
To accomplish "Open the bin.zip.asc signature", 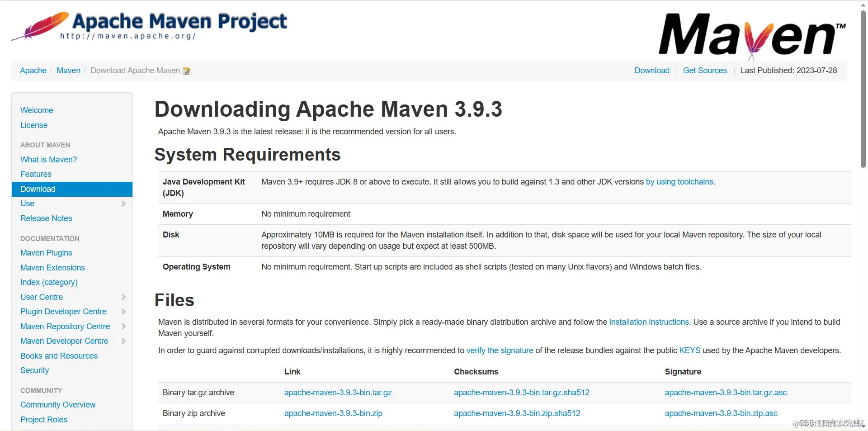I will pos(721,413).
